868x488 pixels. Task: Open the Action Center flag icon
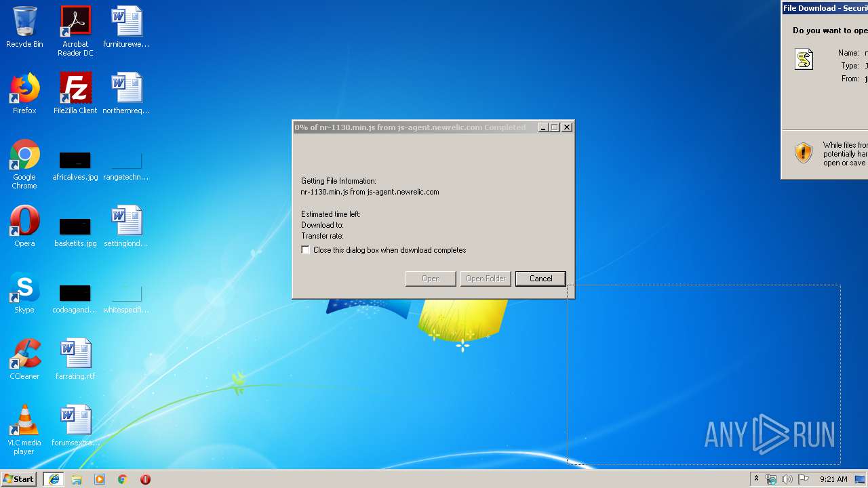(x=804, y=479)
